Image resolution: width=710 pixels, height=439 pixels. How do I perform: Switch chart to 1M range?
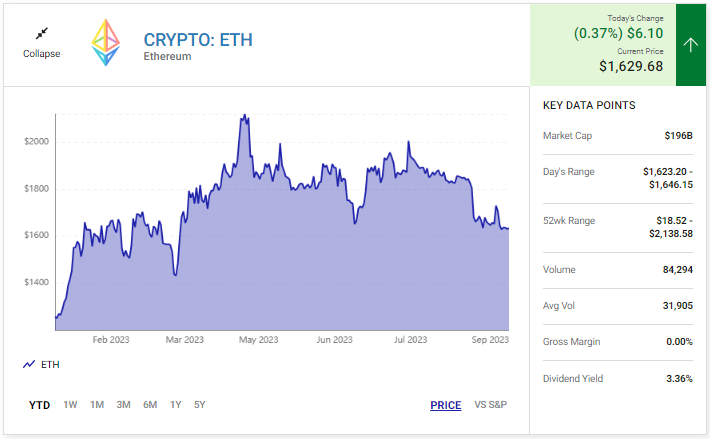pos(97,405)
